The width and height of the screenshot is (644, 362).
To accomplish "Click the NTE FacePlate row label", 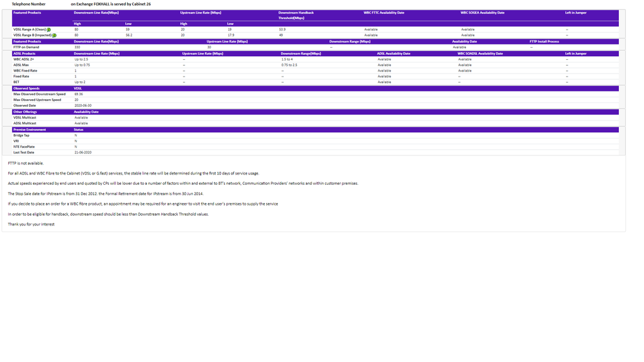I will pos(24,147).
